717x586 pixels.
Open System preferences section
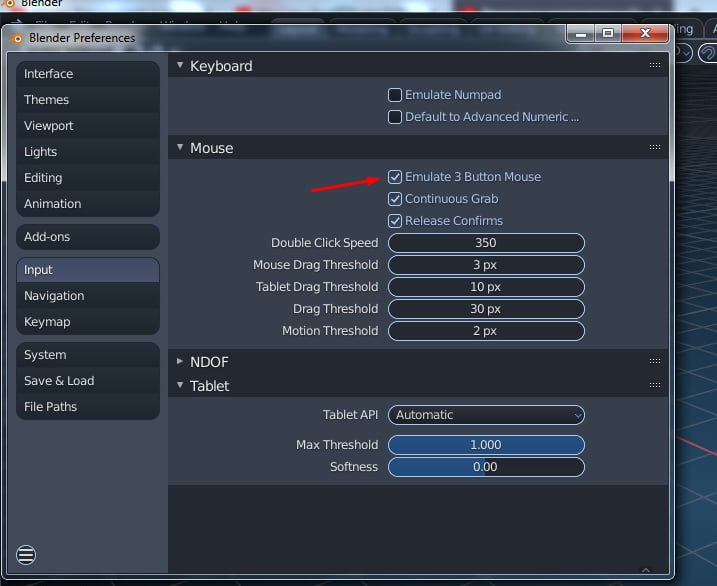click(88, 355)
